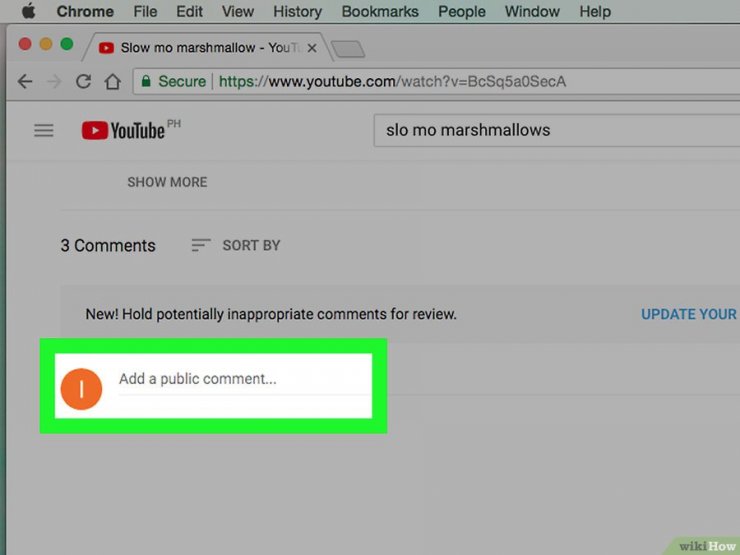Reload the page with refresh icon

[84, 82]
